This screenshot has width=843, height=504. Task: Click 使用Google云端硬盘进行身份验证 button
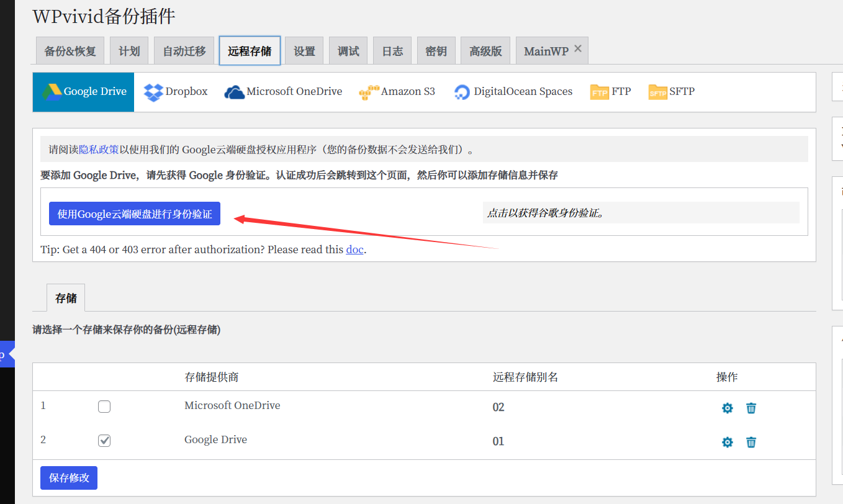coord(135,214)
